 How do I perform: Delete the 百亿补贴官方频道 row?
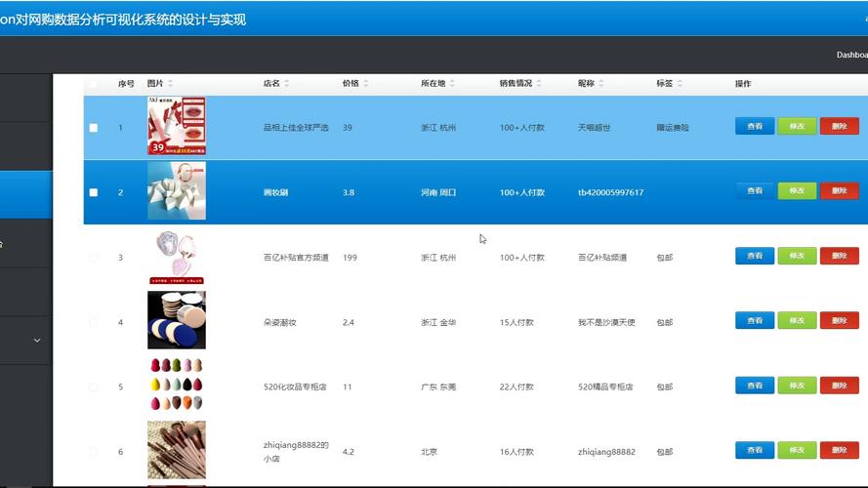tap(840, 256)
